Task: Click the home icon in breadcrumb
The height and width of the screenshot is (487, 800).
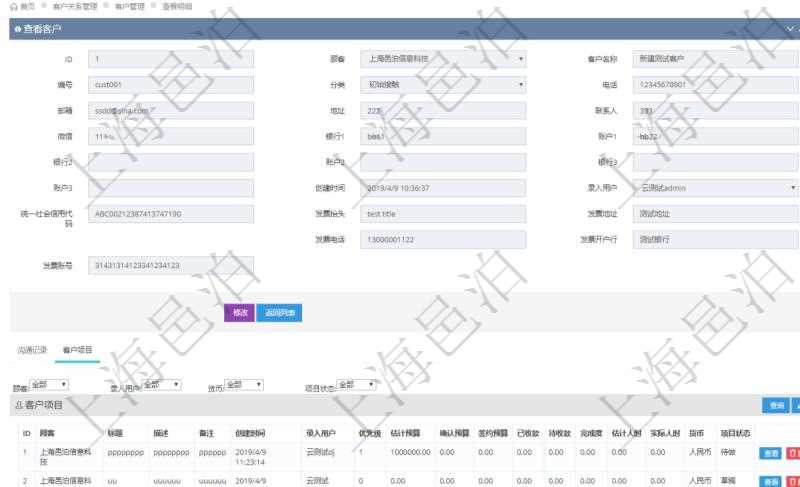Action: pos(14,7)
